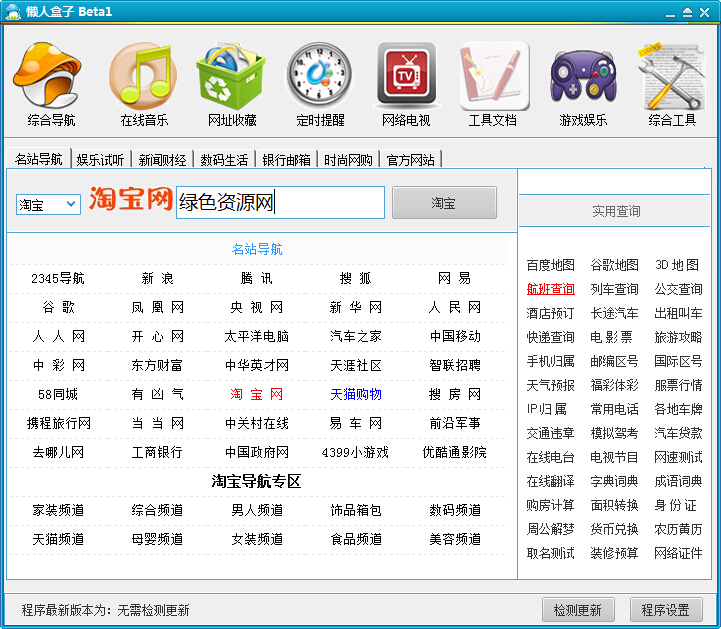Image resolution: width=721 pixels, height=629 pixels.
Task: Open the blue 天猫购物 link
Action: coord(355,394)
